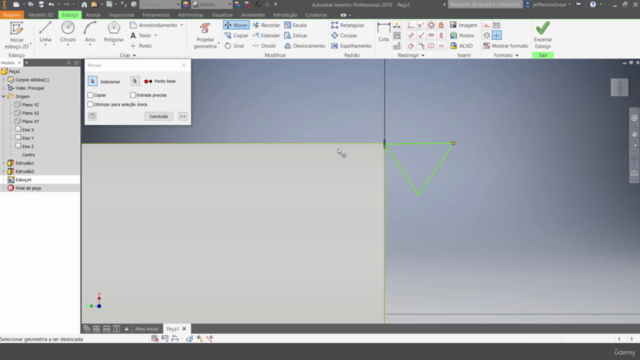
Task: Click Sair exit button
Action: [x=543, y=55]
